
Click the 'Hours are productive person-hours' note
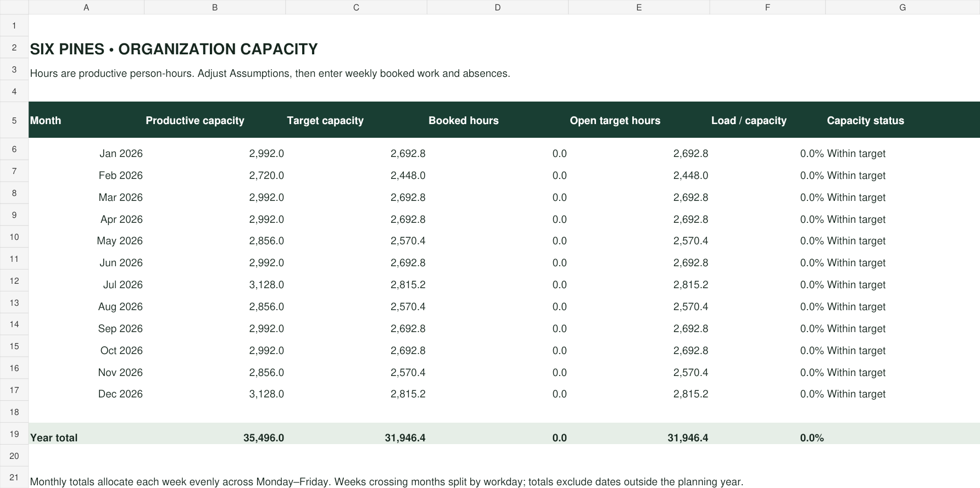click(270, 73)
